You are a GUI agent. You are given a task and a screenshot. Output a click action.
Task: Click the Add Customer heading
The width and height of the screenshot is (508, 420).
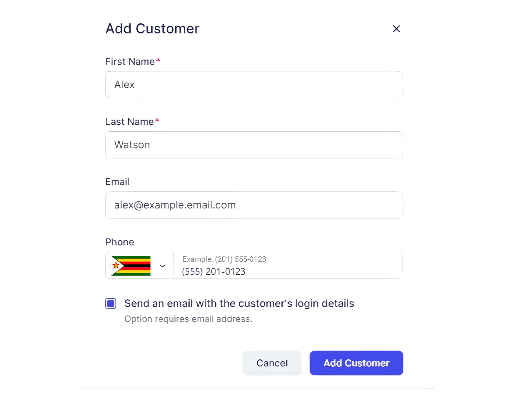152,28
